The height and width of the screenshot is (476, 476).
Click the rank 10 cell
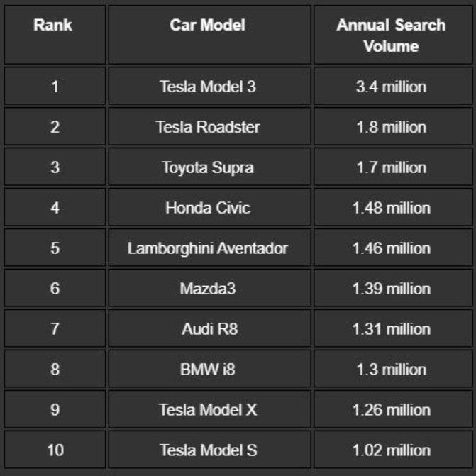(x=55, y=450)
